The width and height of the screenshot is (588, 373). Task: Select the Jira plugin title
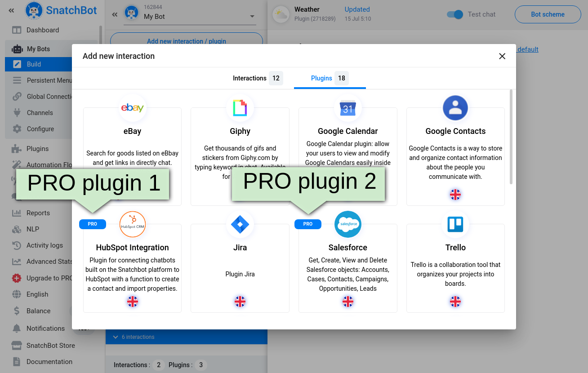tap(240, 248)
